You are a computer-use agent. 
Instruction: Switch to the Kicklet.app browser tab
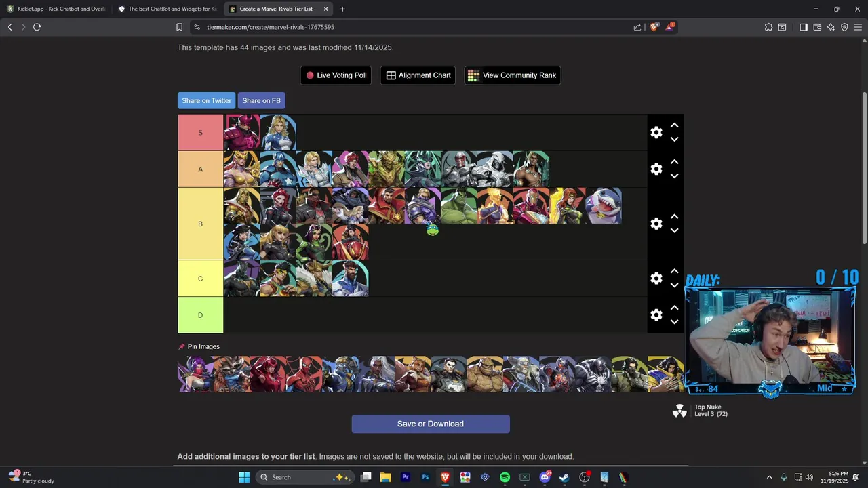click(56, 9)
